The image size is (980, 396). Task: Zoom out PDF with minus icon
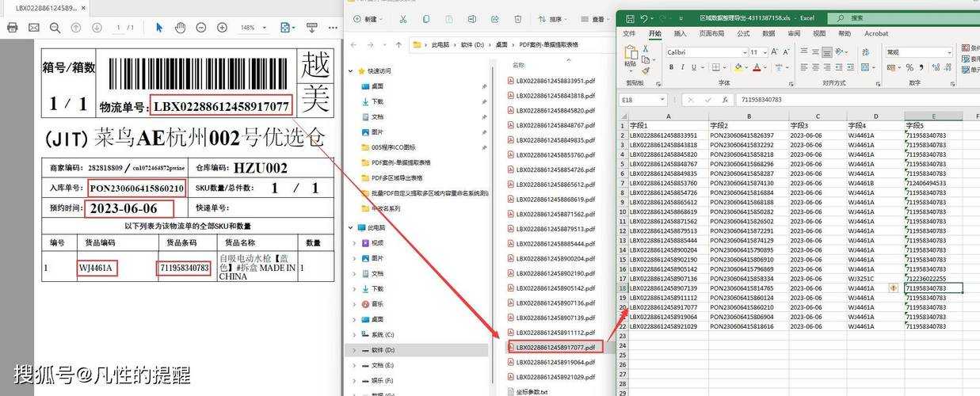coord(201,28)
